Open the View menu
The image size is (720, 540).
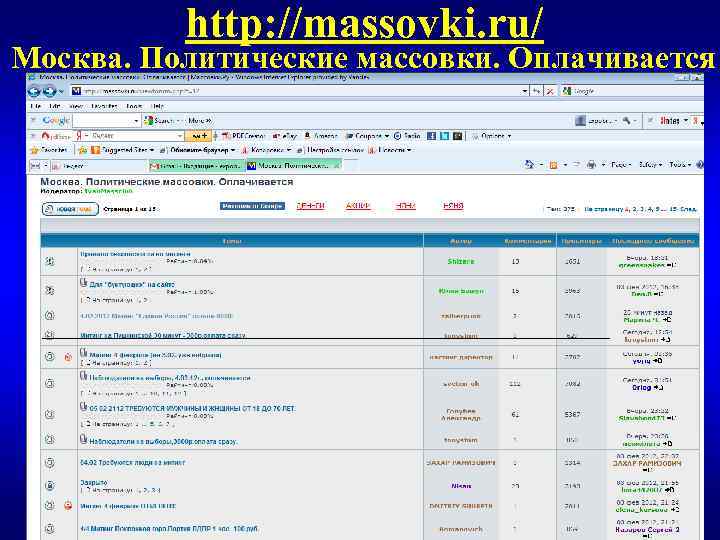point(76,106)
